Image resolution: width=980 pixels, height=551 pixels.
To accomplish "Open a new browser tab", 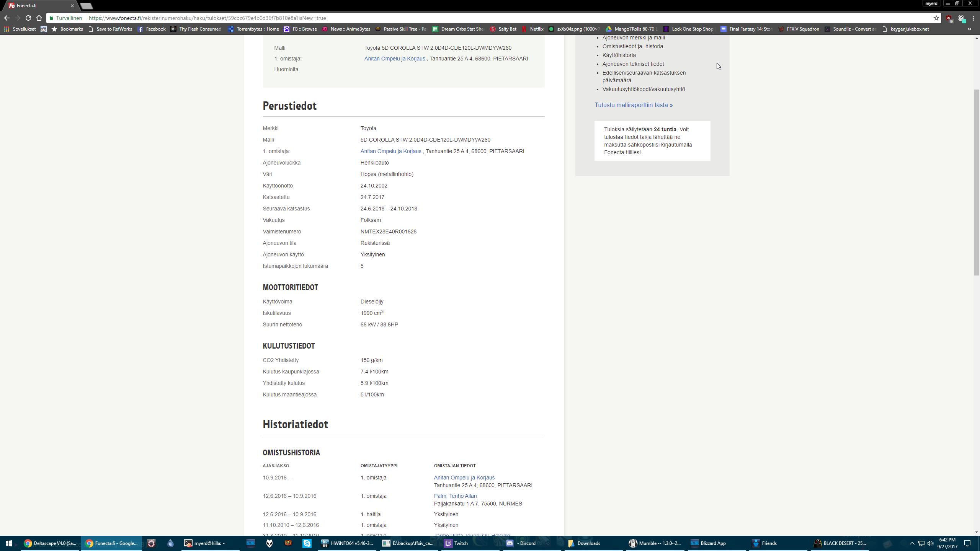I will click(x=87, y=6).
